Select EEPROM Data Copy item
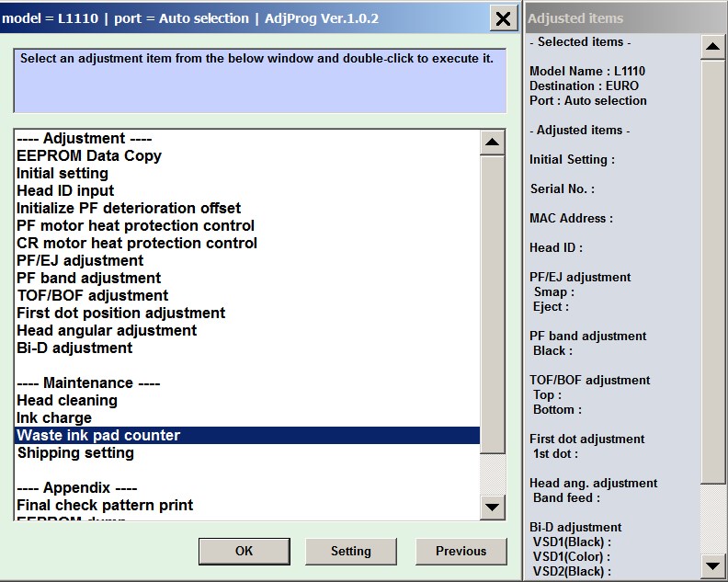Viewport: 728px width, 582px height. (89, 155)
